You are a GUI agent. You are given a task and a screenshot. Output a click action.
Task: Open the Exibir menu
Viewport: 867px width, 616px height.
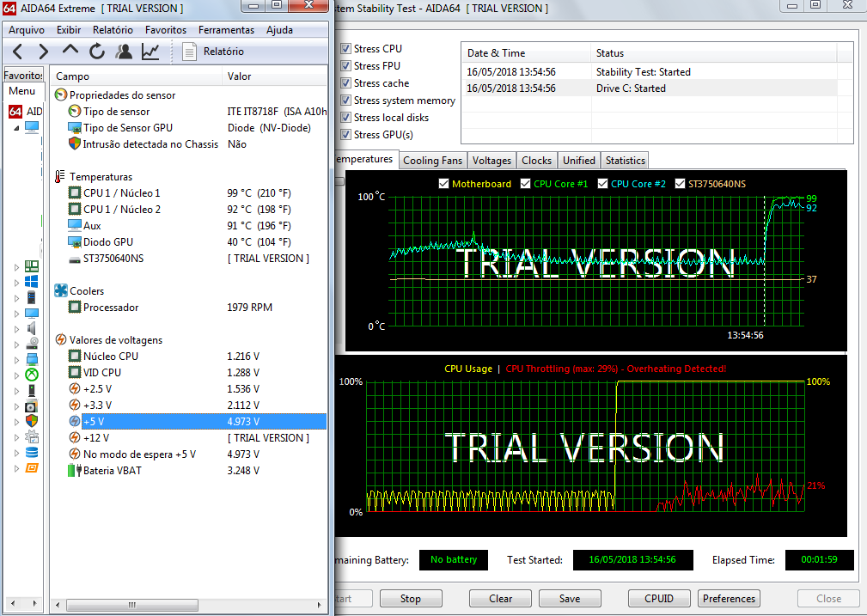pyautogui.click(x=69, y=30)
